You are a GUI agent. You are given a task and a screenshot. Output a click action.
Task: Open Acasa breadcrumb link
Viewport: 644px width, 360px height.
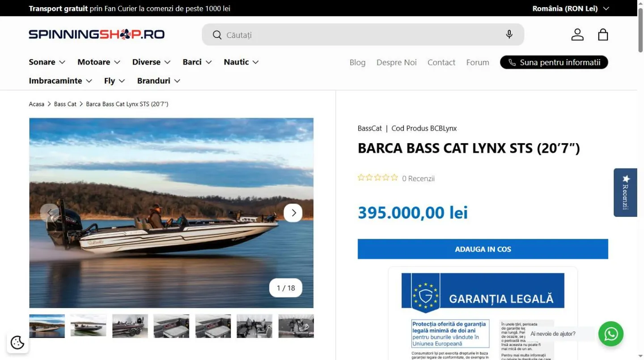(37, 104)
